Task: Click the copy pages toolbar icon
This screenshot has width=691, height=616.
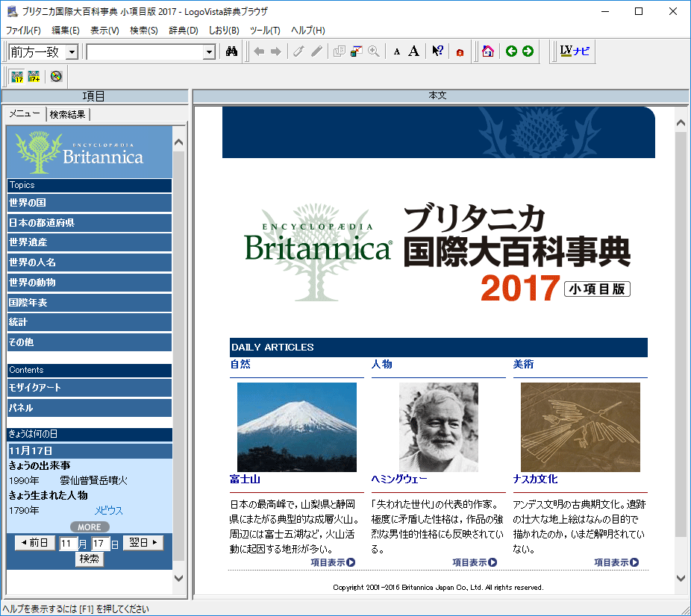Action: tap(340, 51)
